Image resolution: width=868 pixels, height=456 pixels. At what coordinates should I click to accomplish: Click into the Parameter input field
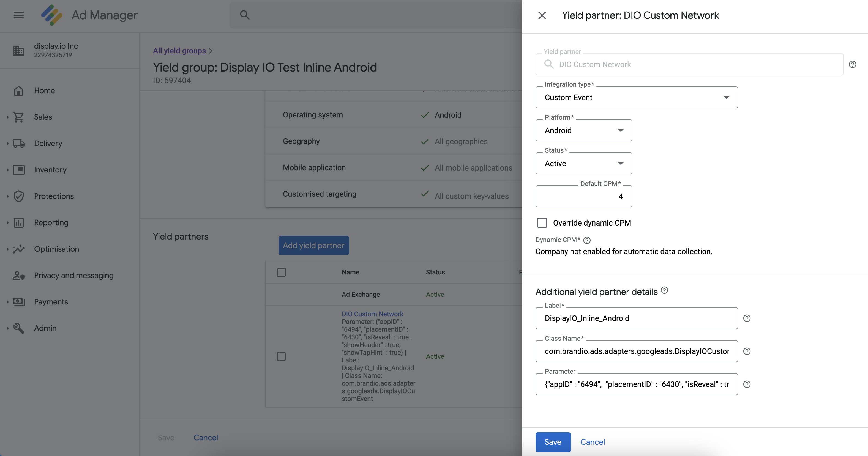tap(637, 384)
